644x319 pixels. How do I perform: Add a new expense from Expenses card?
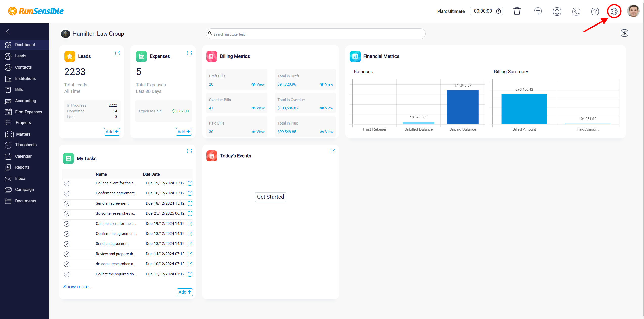[x=184, y=132]
